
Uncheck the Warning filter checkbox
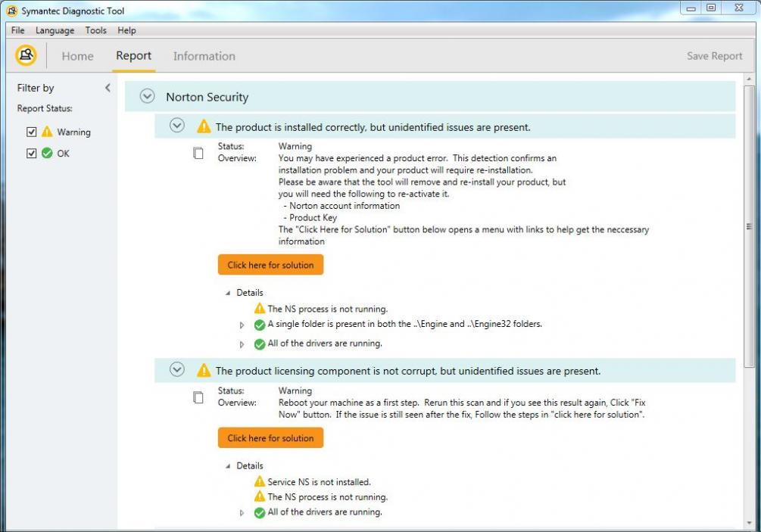(31, 131)
